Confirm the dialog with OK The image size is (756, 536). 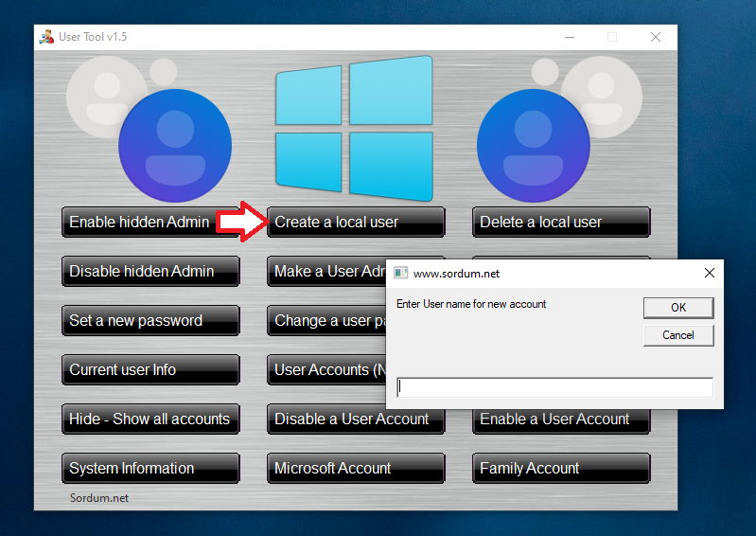coord(678,308)
